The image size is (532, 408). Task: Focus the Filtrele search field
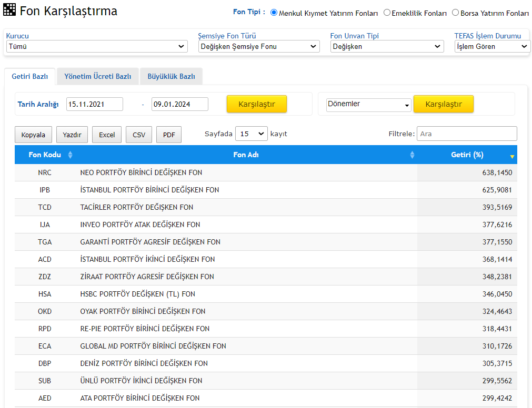pyautogui.click(x=467, y=134)
